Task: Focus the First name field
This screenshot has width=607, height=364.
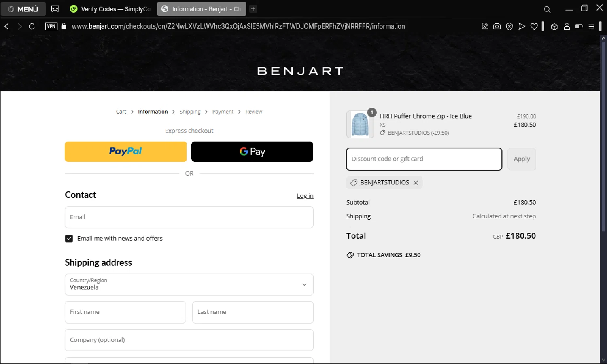Action: tap(125, 312)
